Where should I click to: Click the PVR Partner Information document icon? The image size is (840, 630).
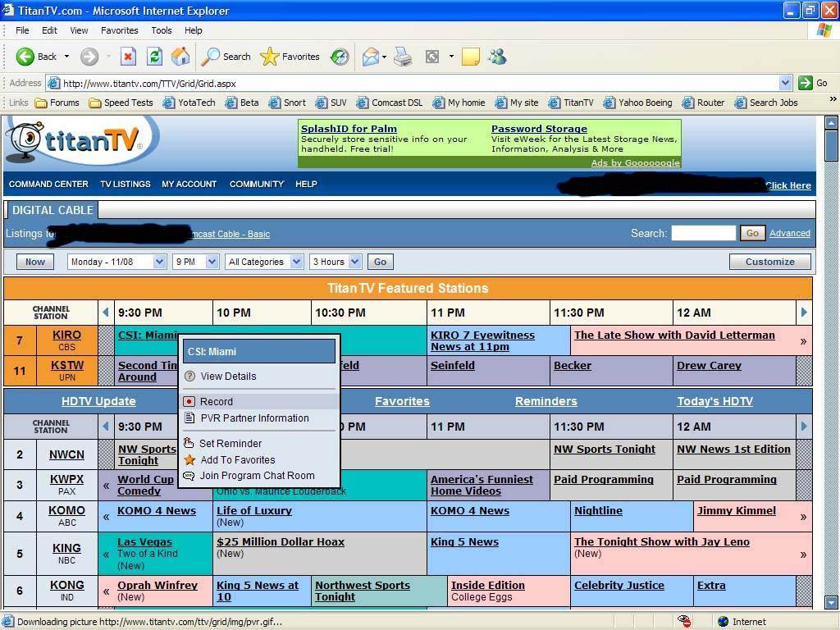click(x=189, y=418)
